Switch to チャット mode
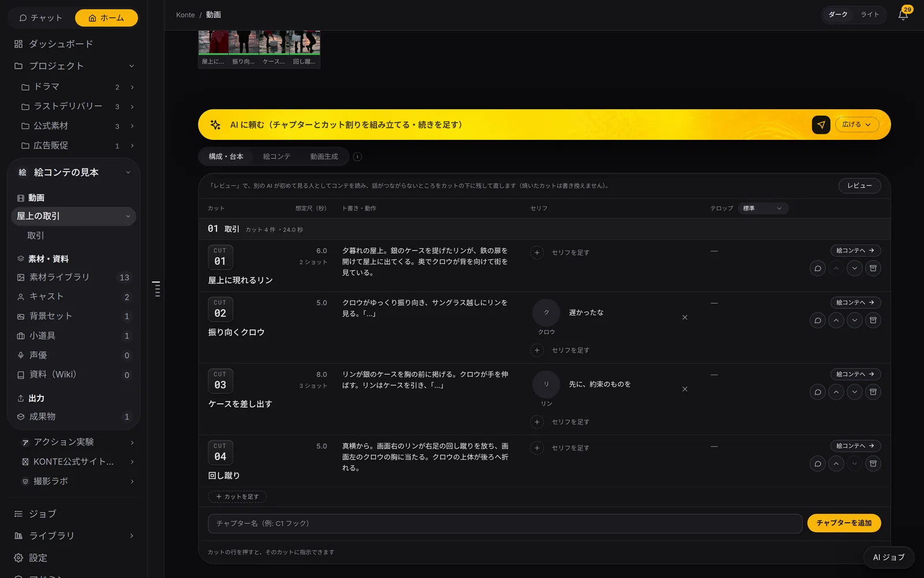Screen dimensions: 924x578 pyautogui.click(x=40, y=18)
